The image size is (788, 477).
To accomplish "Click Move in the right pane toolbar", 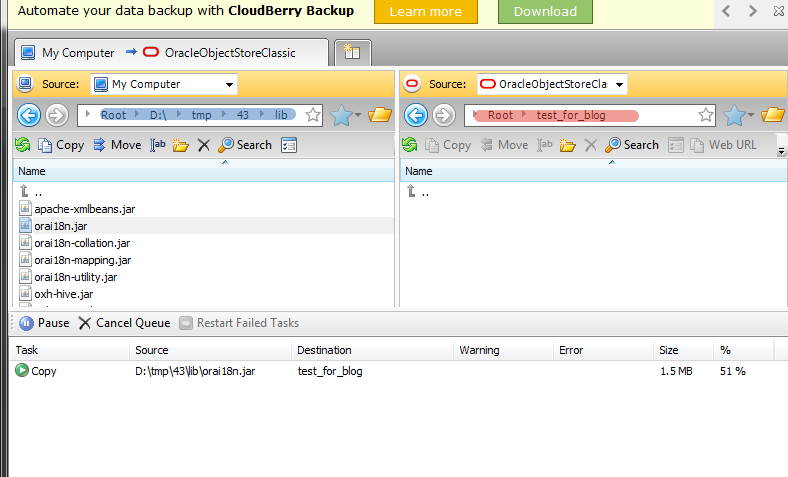I will [505, 145].
